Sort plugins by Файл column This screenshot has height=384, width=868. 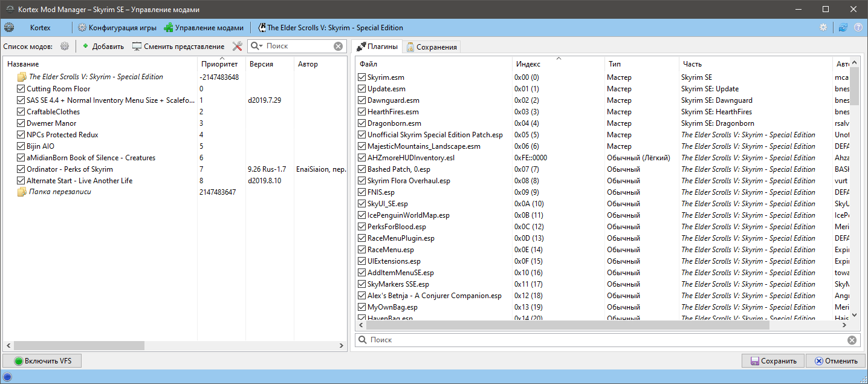click(x=433, y=63)
